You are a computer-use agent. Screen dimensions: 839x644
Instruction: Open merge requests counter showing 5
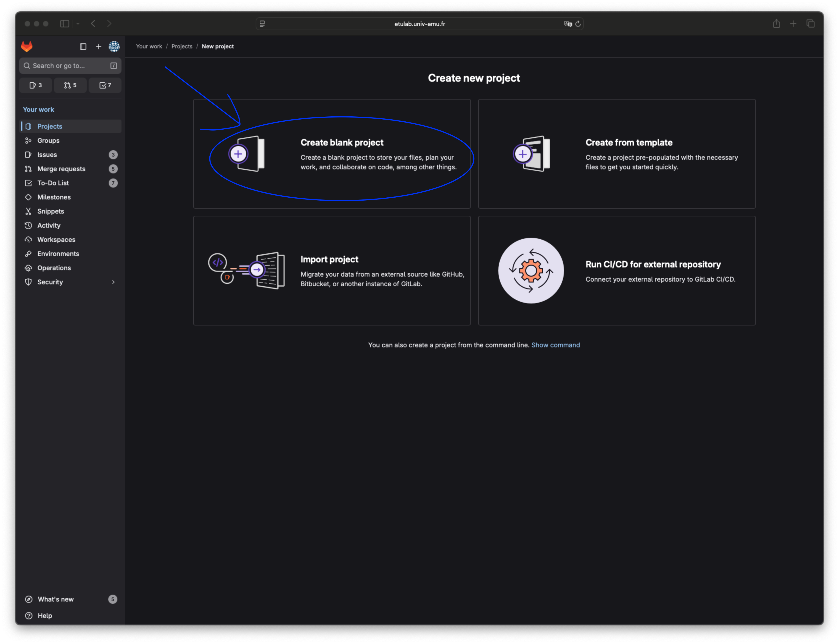pos(70,85)
